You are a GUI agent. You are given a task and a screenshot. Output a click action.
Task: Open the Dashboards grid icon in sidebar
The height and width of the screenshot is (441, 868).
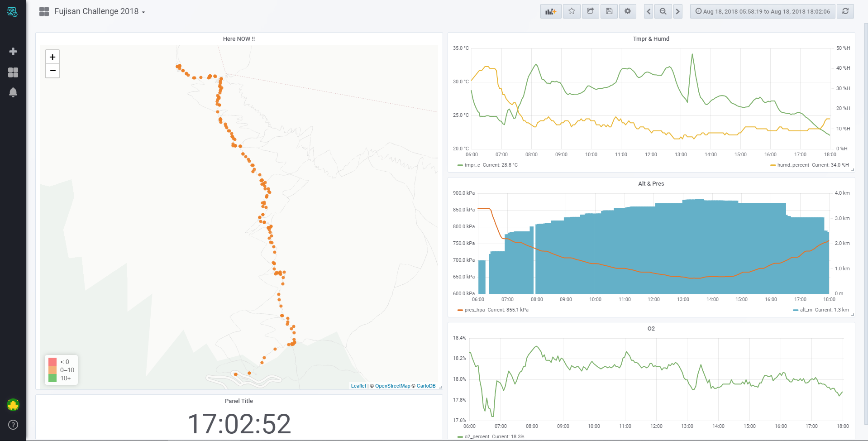click(13, 72)
